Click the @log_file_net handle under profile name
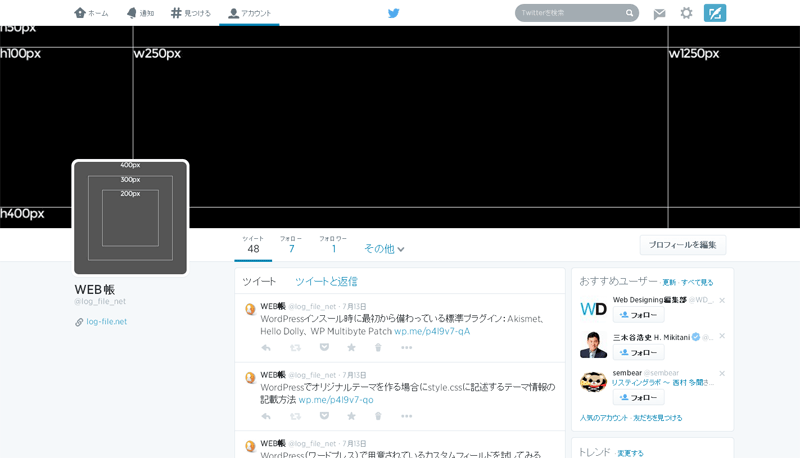The width and height of the screenshot is (800, 458). coord(100,301)
